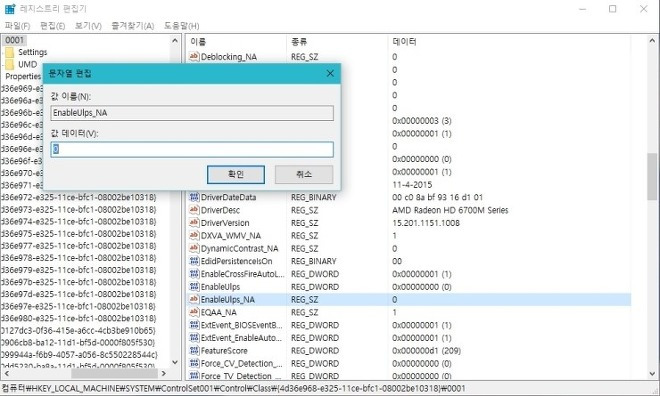Select the 4d36e972-e325-11ce class key

point(79,197)
